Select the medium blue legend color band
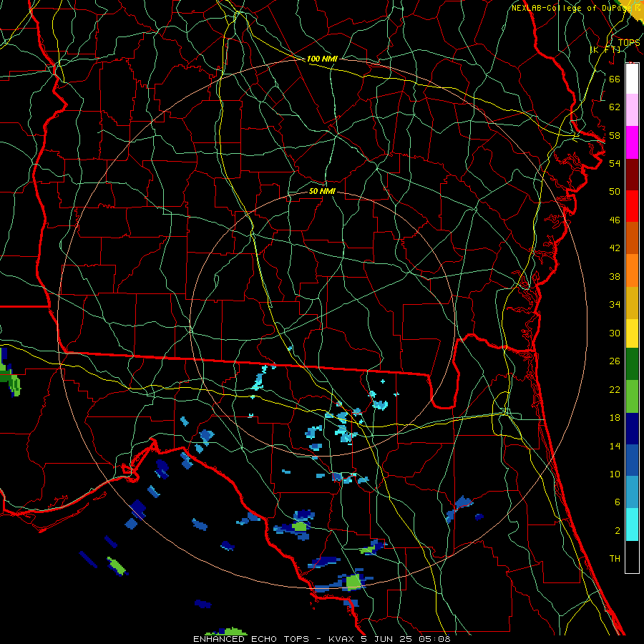The height and width of the screenshot is (644, 644). pyautogui.click(x=632, y=460)
